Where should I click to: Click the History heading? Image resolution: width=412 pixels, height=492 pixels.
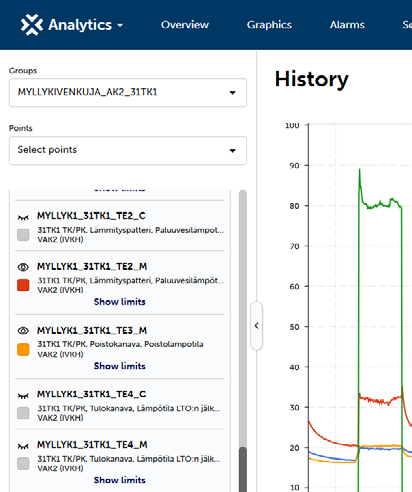311,79
